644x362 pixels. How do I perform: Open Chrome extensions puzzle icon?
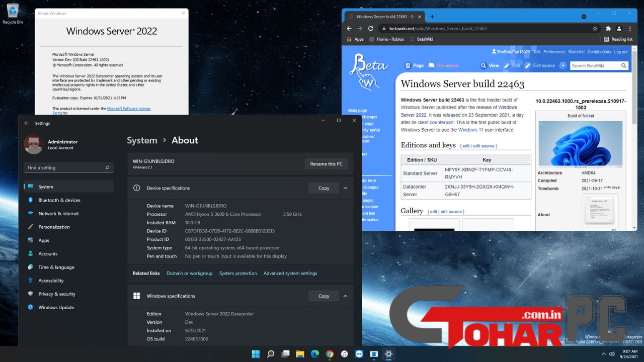(x=608, y=29)
